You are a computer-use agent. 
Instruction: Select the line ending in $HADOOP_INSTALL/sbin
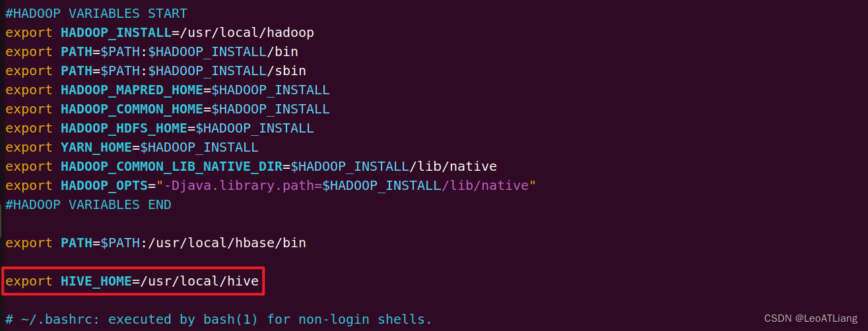click(x=156, y=71)
